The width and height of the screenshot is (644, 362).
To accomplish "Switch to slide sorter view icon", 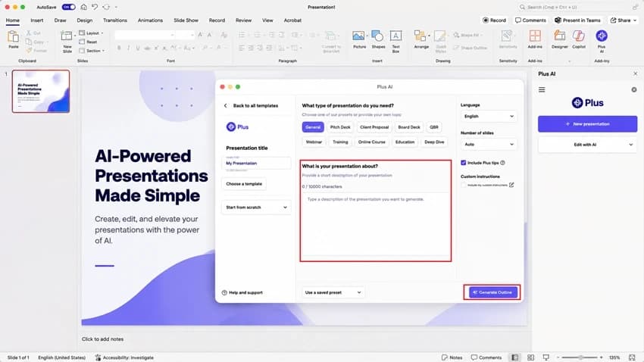I will (530, 357).
